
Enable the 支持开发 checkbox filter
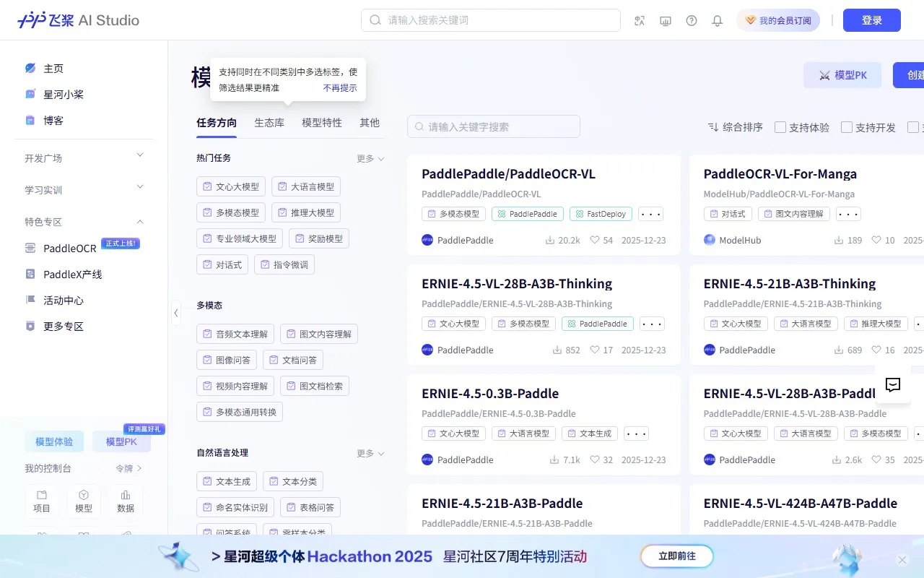click(x=846, y=126)
